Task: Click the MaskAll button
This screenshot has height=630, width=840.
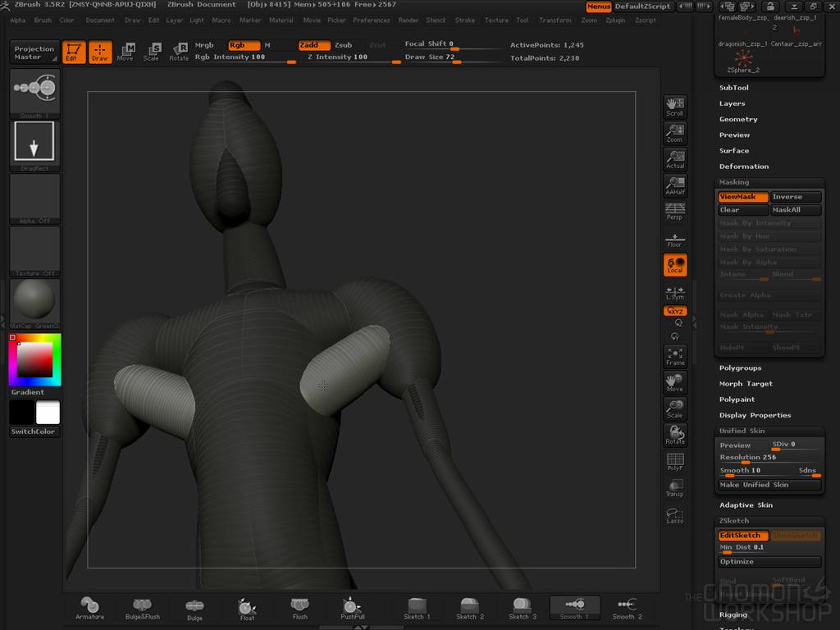Action: [796, 210]
